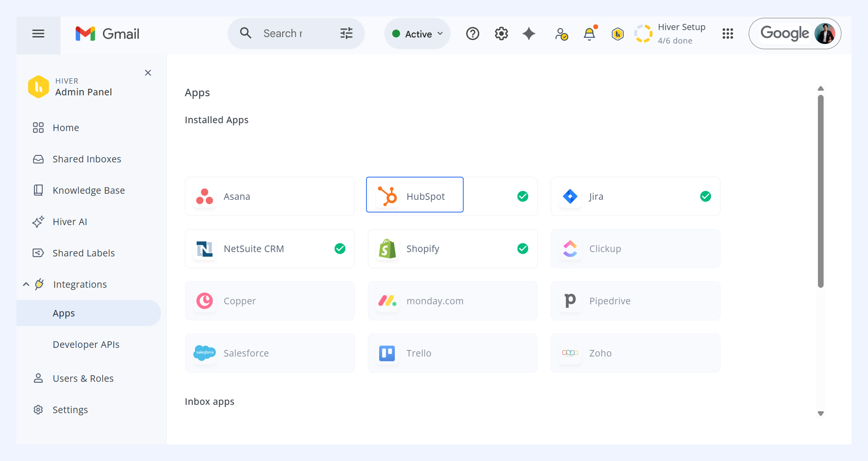Viewport: 868px width, 461px height.
Task: Open the Gmail main menu hamburger icon
Action: click(38, 34)
